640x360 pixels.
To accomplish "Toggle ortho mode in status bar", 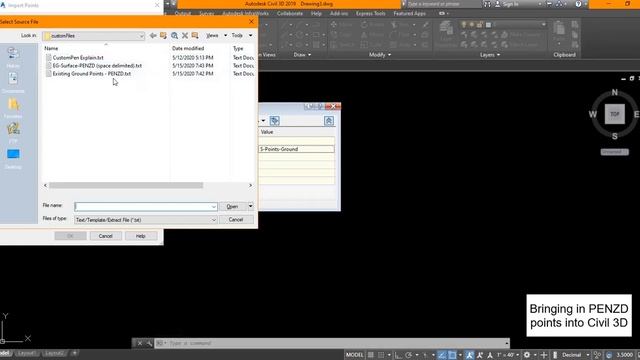I will pos(398,355).
